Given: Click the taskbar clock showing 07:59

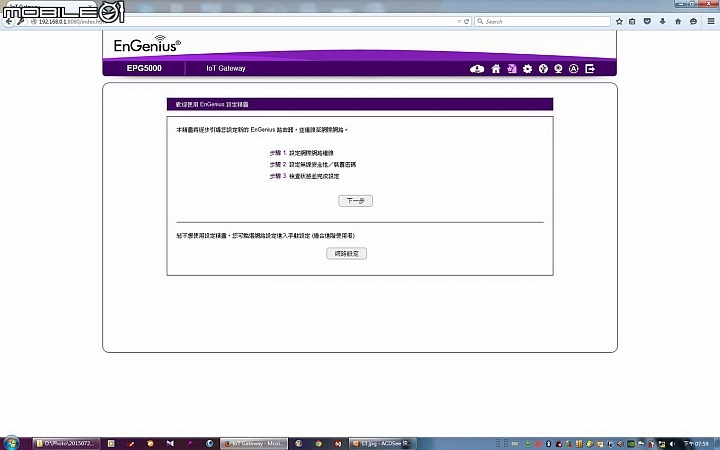Looking at the screenshot, I should 696,444.
